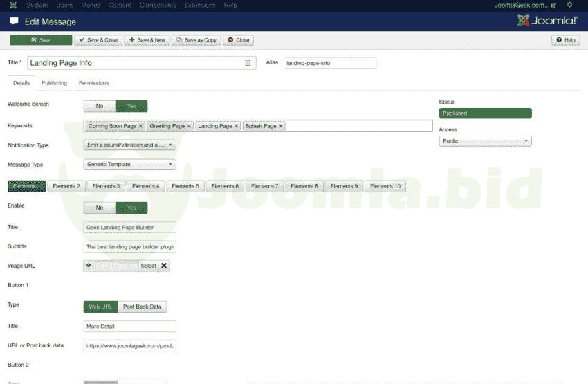Image resolution: width=588 pixels, height=384 pixels.
Task: Set Welcome Screen toggle to No
Action: pos(100,107)
